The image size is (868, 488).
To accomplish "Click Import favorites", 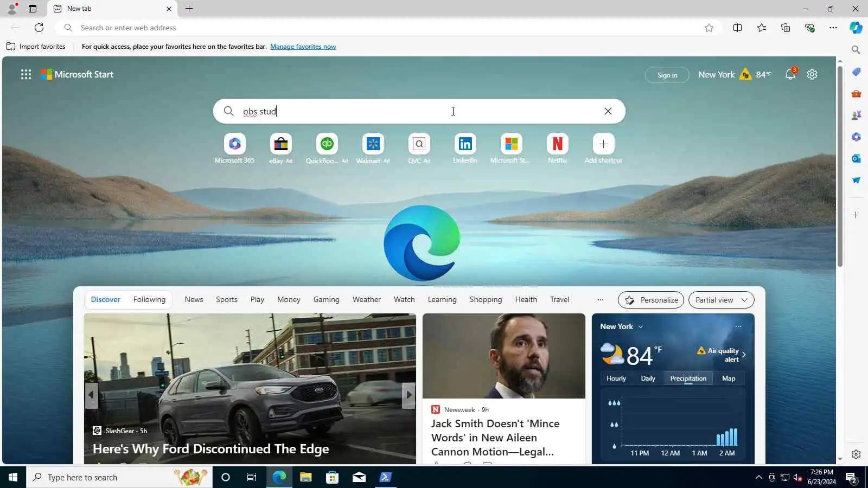I will [x=36, y=47].
